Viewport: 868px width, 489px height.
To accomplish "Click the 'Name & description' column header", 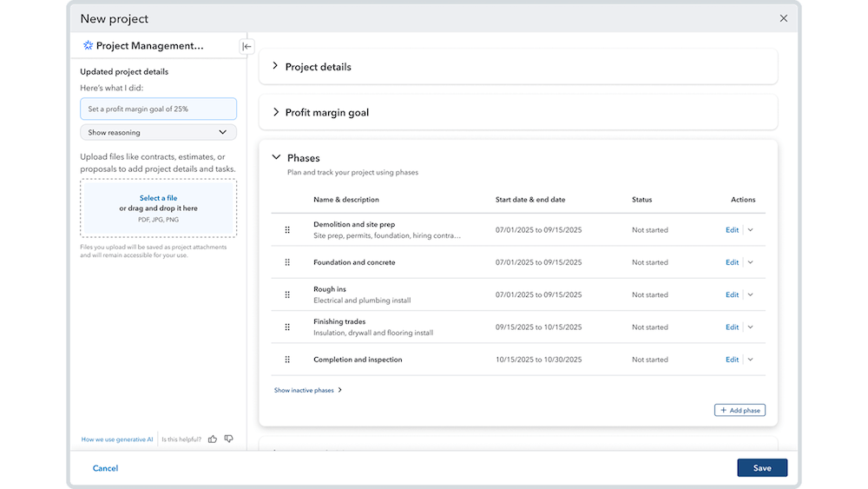I will click(x=346, y=200).
